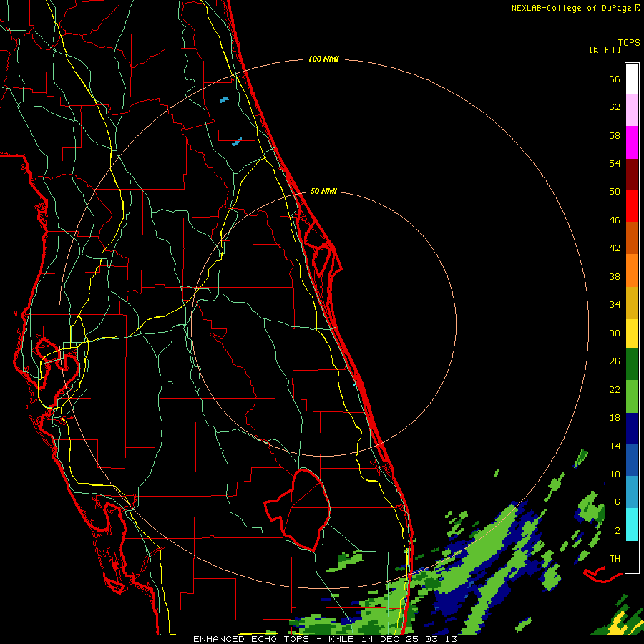The width and height of the screenshot is (644, 644).
Task: Click the dark red 54 kft swatch
Action: pos(632,174)
